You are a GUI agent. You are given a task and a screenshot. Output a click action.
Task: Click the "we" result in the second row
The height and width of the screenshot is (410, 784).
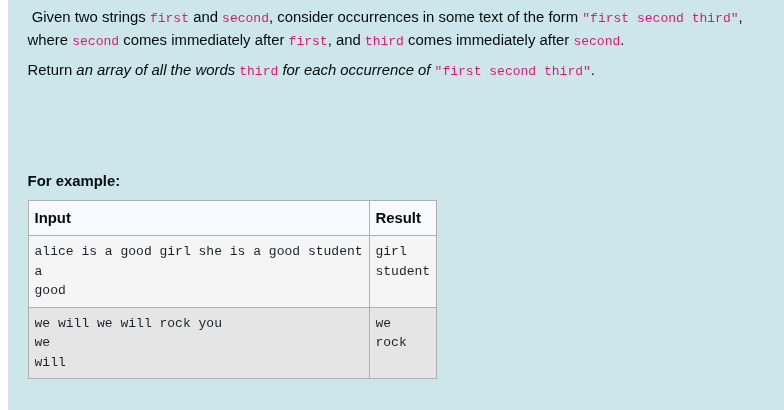tap(383, 324)
